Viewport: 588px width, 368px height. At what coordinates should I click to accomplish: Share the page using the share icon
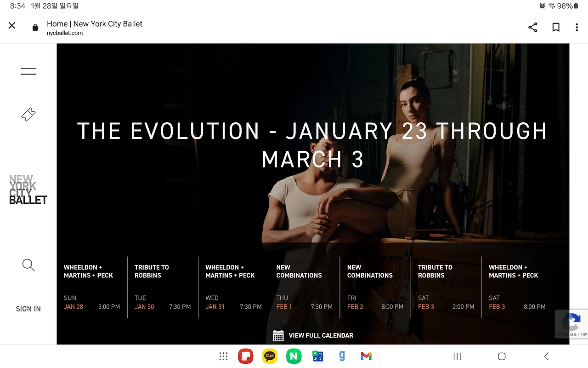tap(533, 27)
